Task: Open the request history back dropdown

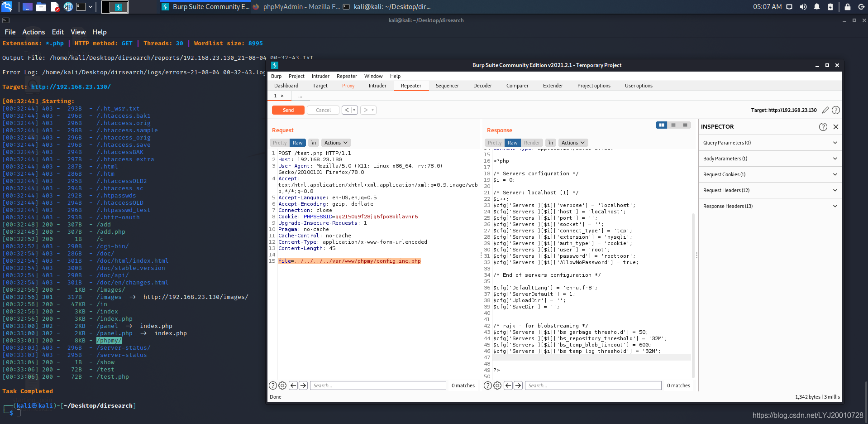Action: pyautogui.click(x=354, y=110)
